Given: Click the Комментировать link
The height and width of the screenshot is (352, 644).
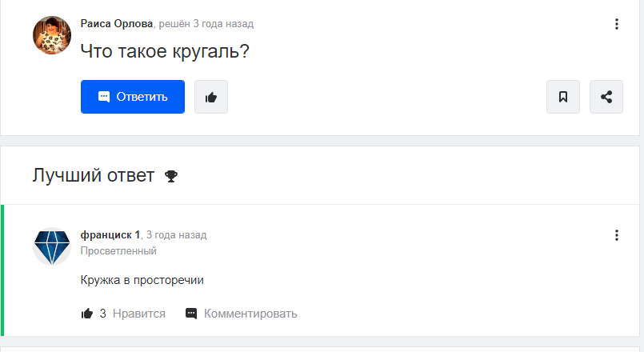Looking at the screenshot, I should (250, 314).
